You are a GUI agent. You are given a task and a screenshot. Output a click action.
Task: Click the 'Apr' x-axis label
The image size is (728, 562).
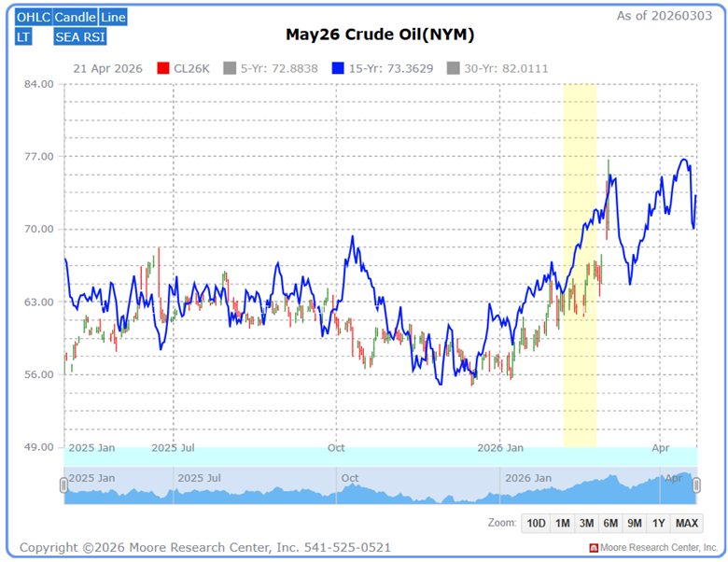point(660,448)
